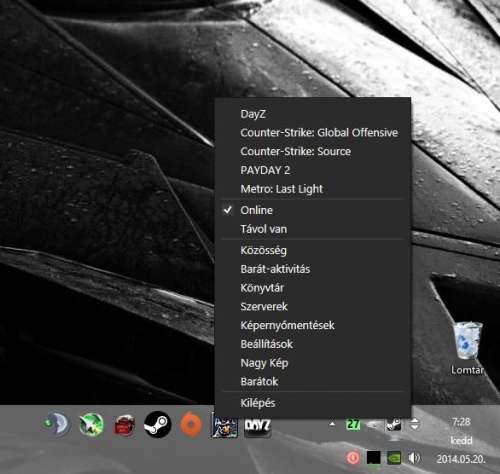The width and height of the screenshot is (500, 474).
Task: Click the Steam system tray icon
Action: click(x=393, y=425)
